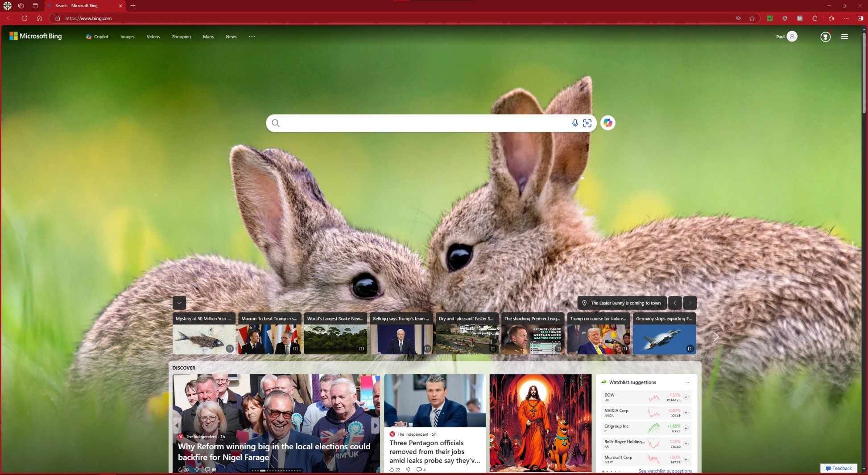Go to previous slide in Discover feature card
868x475 pixels.
pos(177,426)
